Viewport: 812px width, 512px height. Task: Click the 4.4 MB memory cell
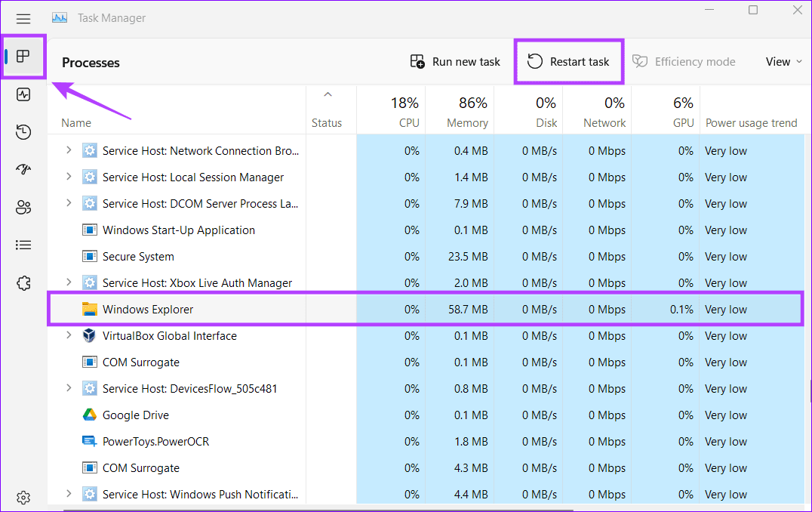[x=471, y=495]
